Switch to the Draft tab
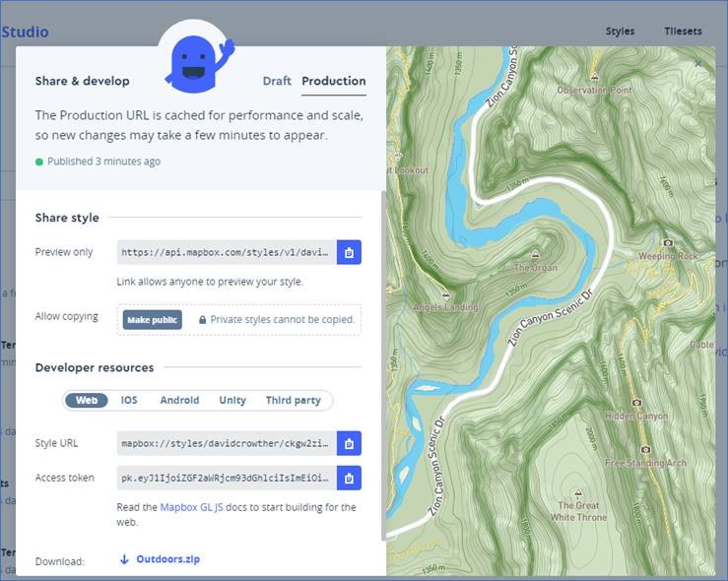 pyautogui.click(x=277, y=81)
